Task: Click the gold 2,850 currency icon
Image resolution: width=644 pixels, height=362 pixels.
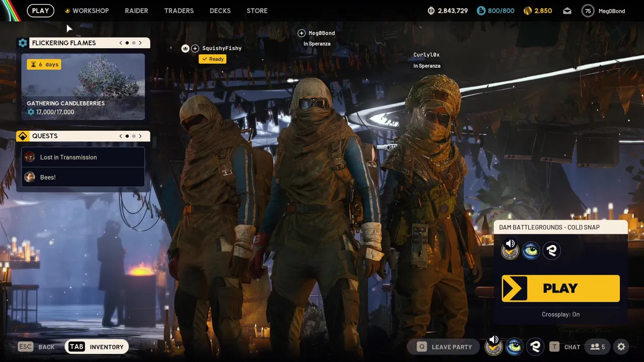Action: click(x=527, y=11)
